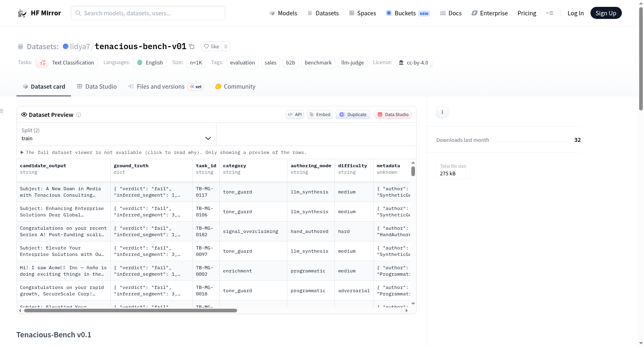Click the sales tag
This screenshot has width=644, height=347.
click(x=270, y=62)
